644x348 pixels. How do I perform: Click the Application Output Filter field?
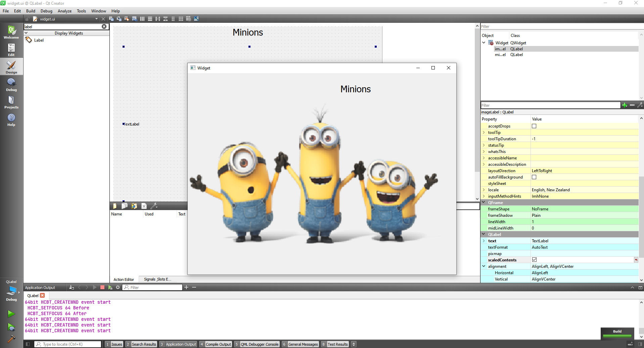click(x=152, y=287)
